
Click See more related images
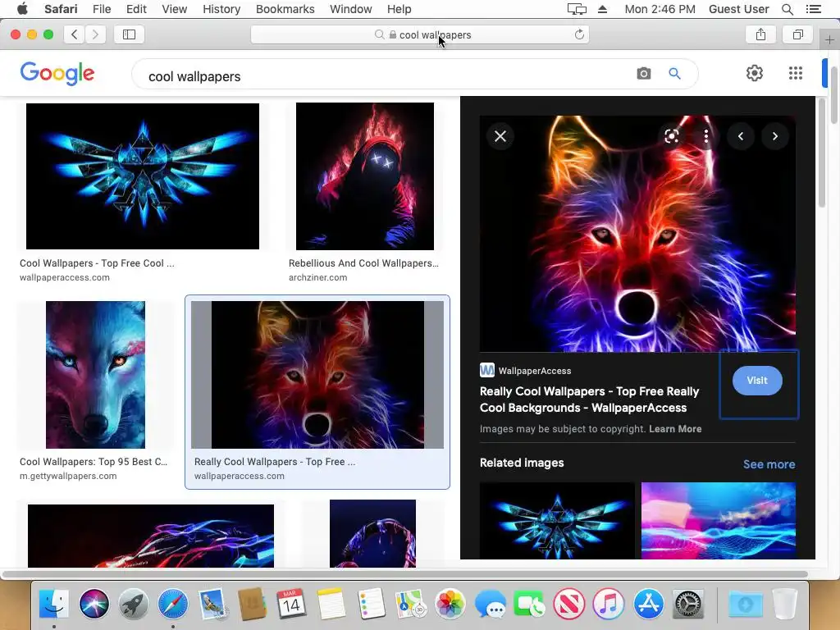pos(769,464)
